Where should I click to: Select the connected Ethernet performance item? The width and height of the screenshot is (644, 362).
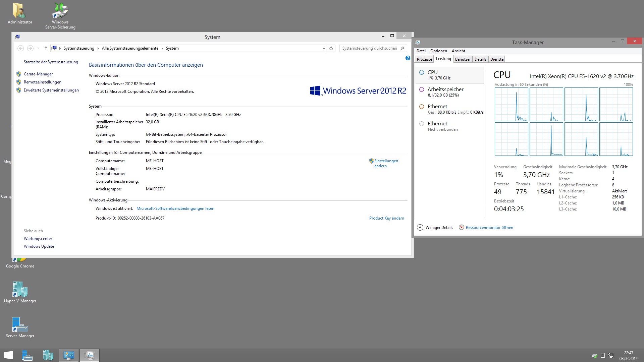click(437, 107)
